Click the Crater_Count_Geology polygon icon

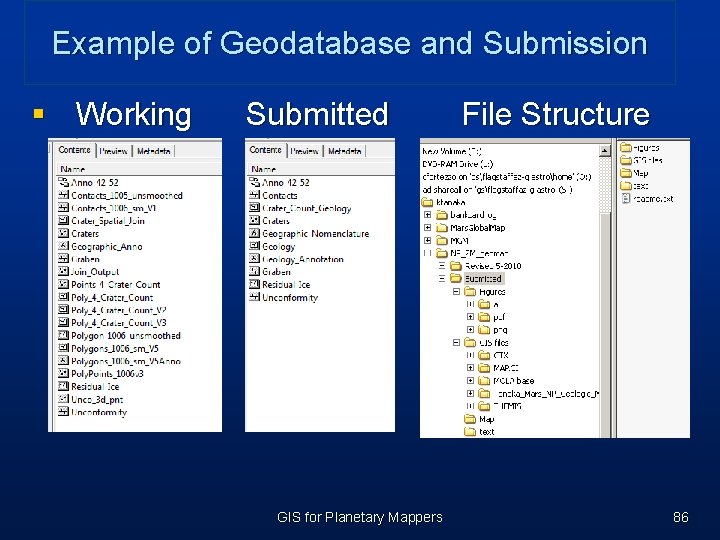tap(254, 208)
